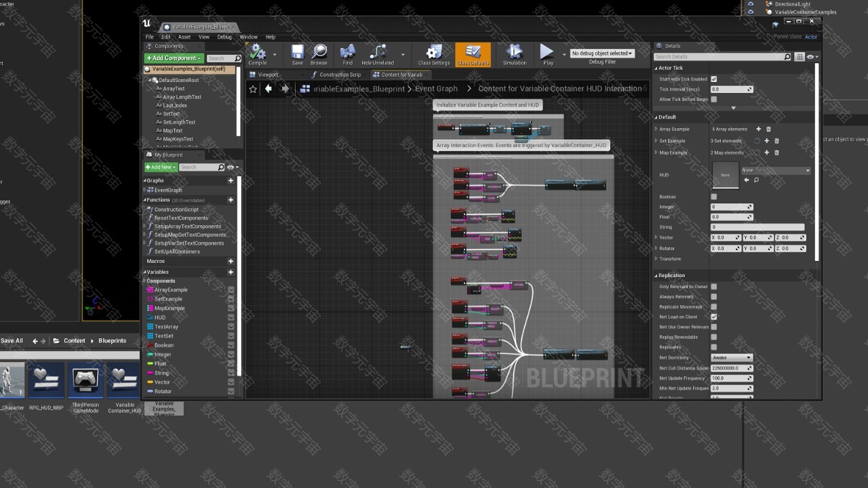Open Blueprints folder breadcrumb

pos(112,341)
